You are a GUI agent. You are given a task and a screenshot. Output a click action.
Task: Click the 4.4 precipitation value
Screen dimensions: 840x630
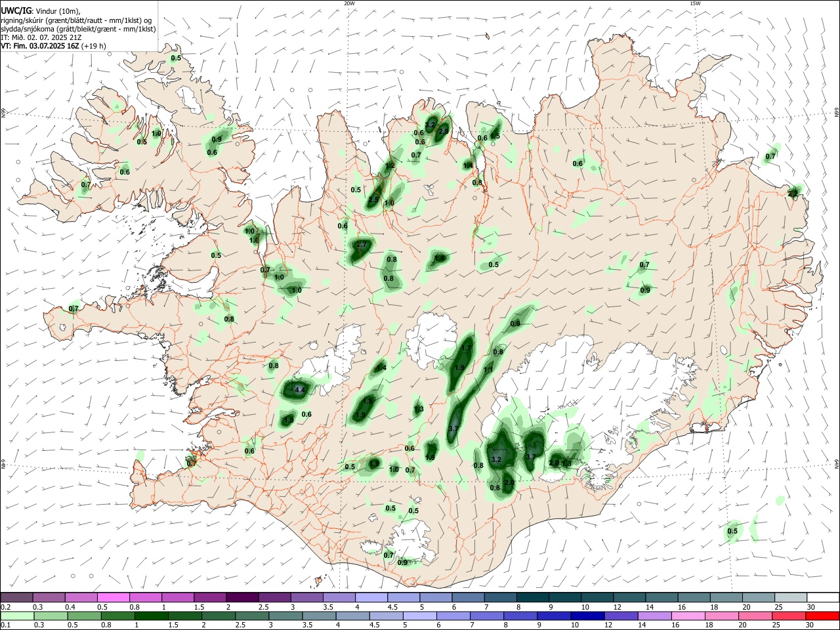click(x=301, y=390)
